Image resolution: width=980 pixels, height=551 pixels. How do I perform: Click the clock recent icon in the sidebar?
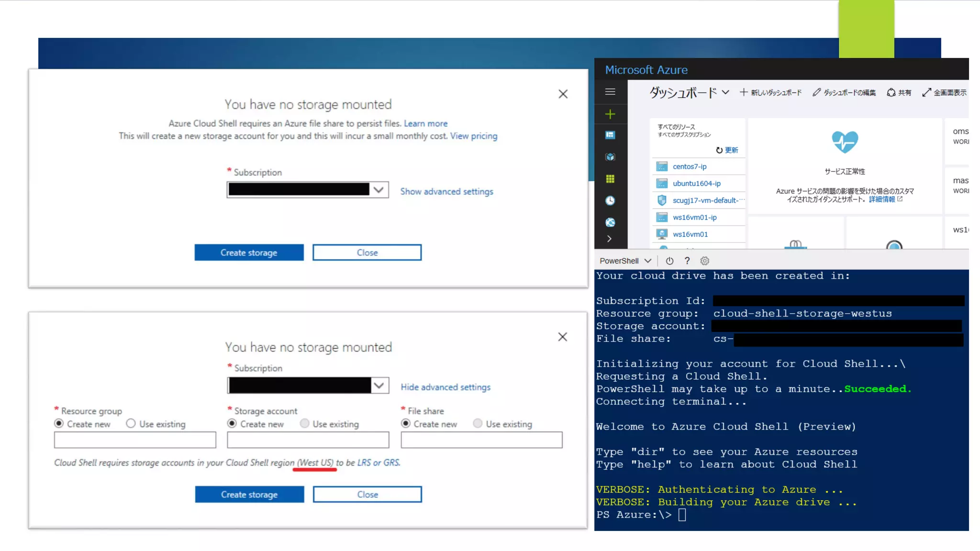610,200
